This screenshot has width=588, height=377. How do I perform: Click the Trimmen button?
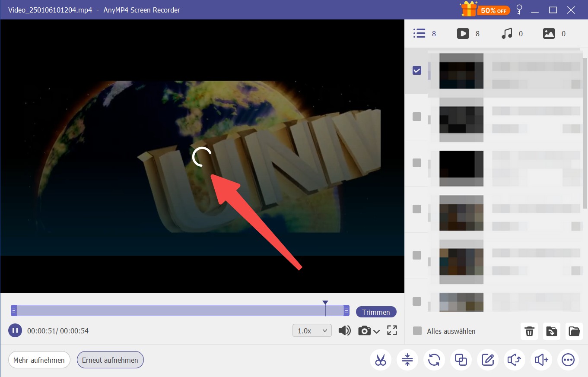click(376, 312)
